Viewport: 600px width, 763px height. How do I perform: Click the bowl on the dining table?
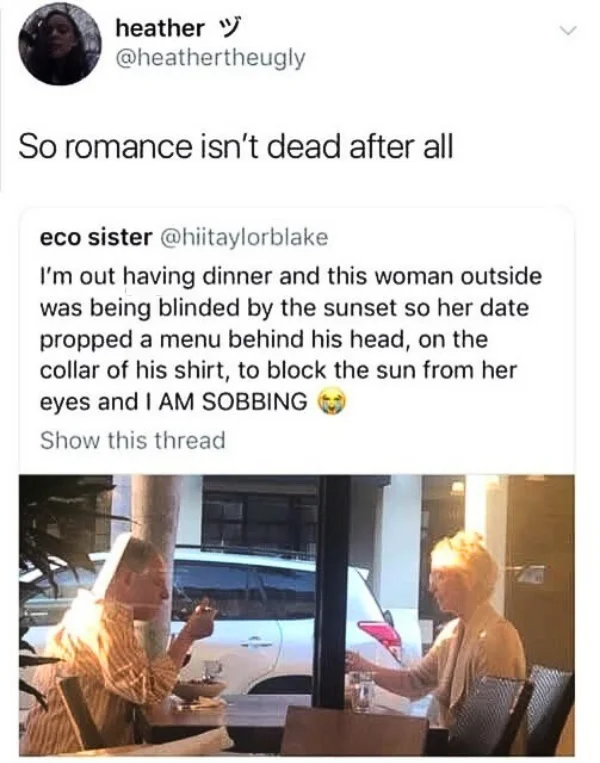200,690
